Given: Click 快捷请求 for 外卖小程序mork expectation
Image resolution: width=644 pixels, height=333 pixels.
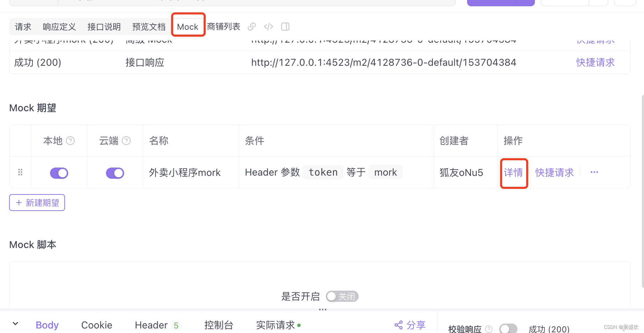Looking at the screenshot, I should point(554,172).
